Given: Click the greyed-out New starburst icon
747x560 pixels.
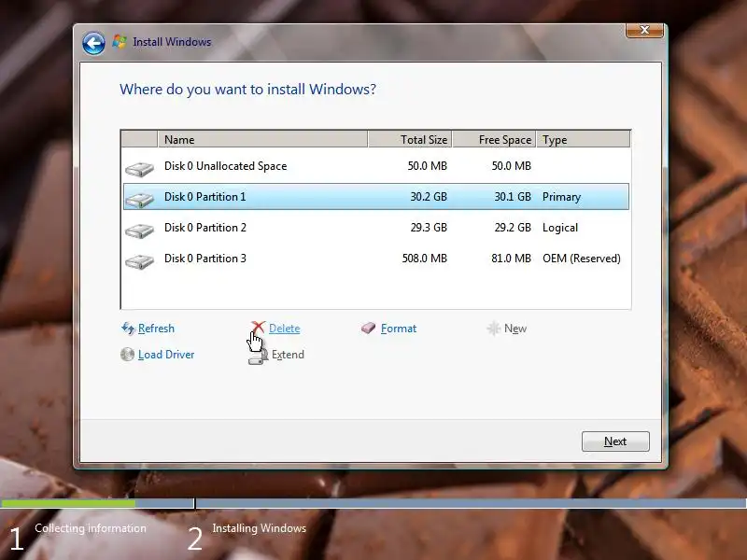Looking at the screenshot, I should [494, 329].
